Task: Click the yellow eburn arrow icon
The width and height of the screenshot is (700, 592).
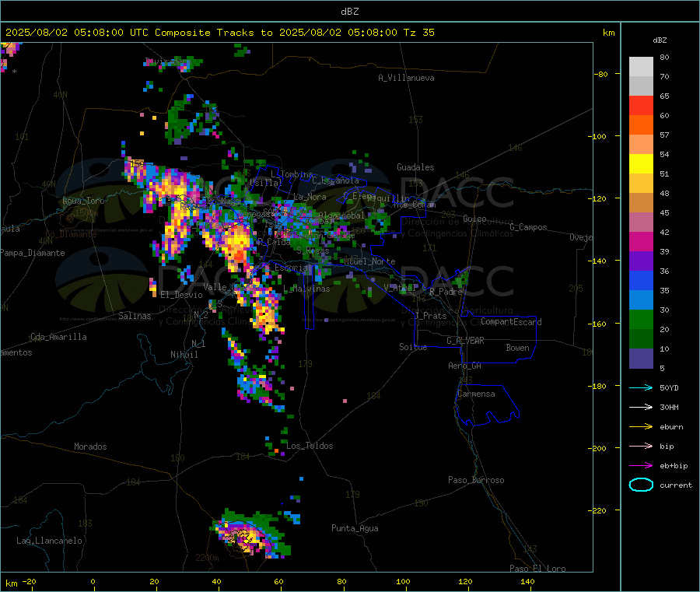Action: (641, 427)
